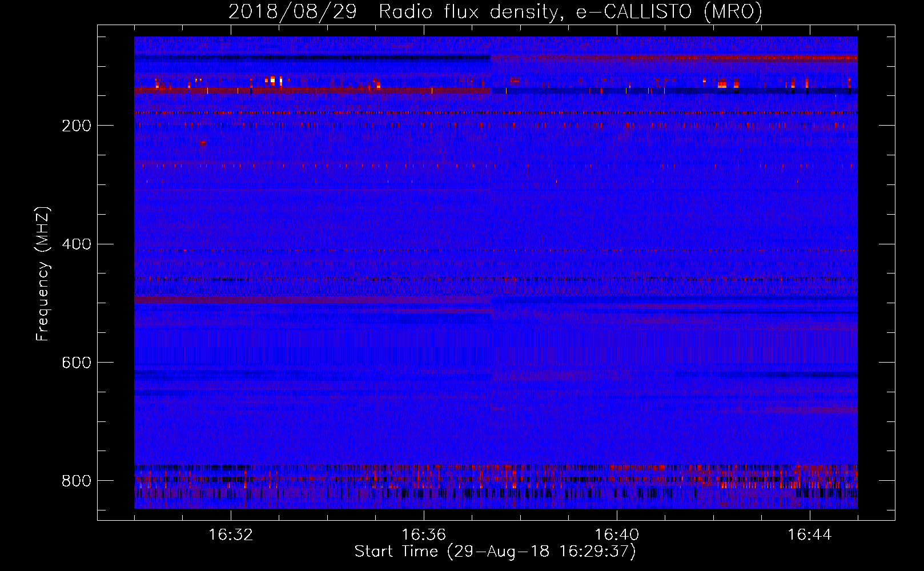Image resolution: width=924 pixels, height=571 pixels.
Task: Click the 16:32 time tick label
Action: 231,535
